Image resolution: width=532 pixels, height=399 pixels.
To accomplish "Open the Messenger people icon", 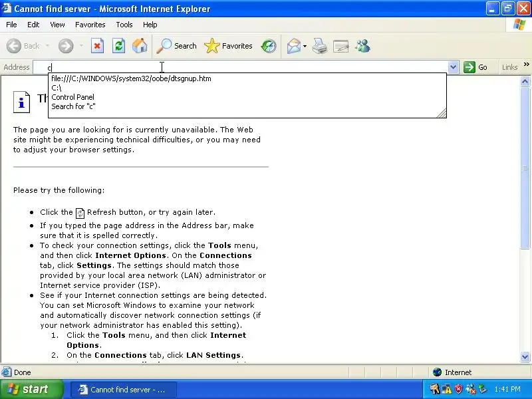I will point(362,46).
